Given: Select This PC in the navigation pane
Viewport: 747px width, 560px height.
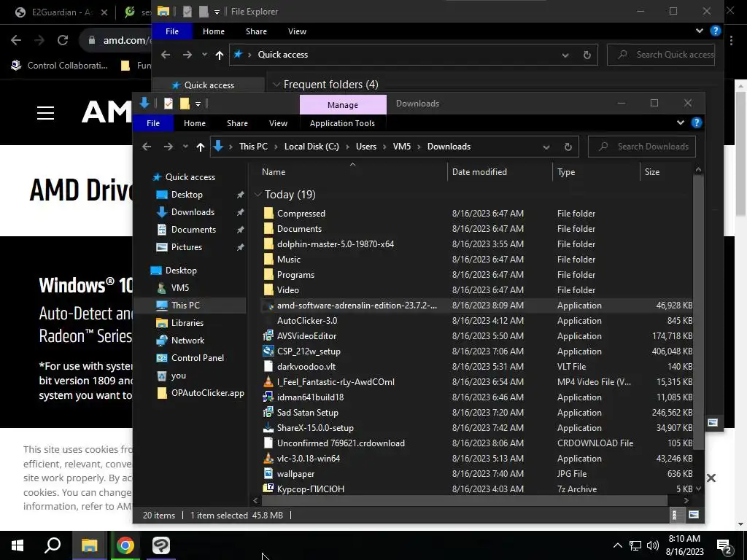Looking at the screenshot, I should tap(185, 306).
